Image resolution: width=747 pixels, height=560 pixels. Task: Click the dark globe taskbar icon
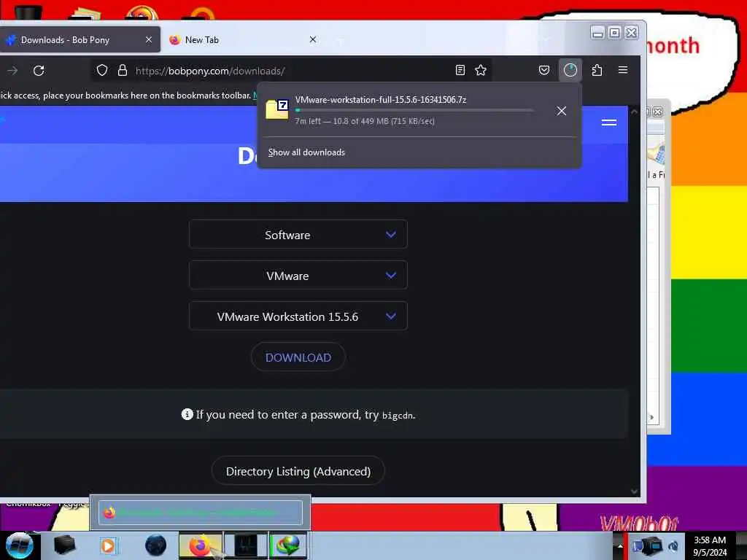pyautogui.click(x=156, y=545)
